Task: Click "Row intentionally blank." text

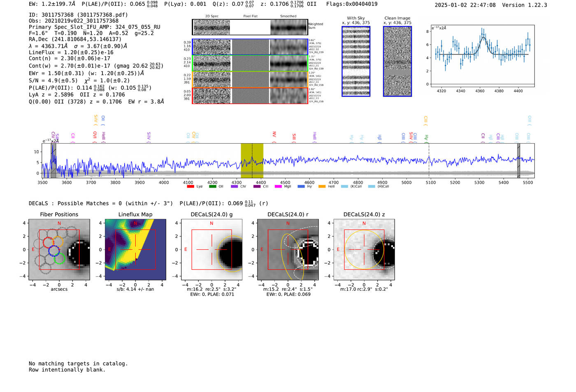Action: [x=67, y=370]
